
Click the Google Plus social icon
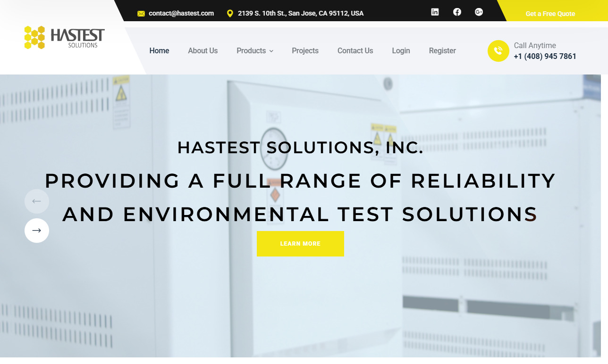[479, 12]
